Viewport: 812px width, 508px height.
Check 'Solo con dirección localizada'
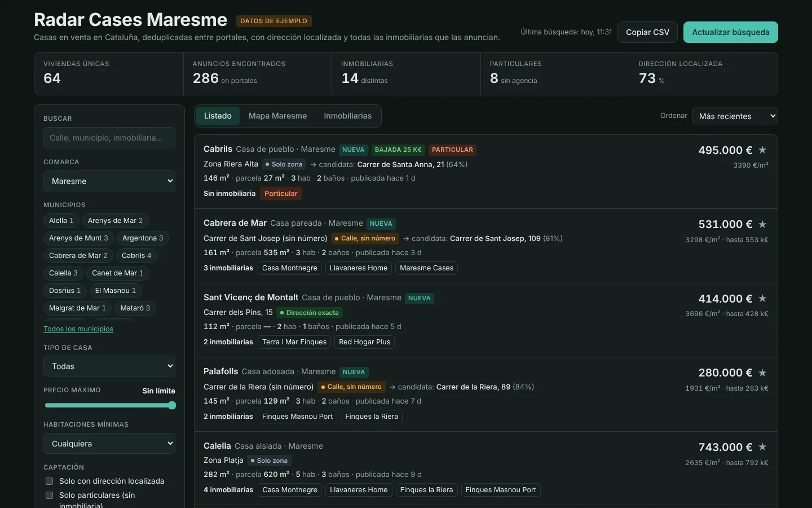pyautogui.click(x=49, y=481)
